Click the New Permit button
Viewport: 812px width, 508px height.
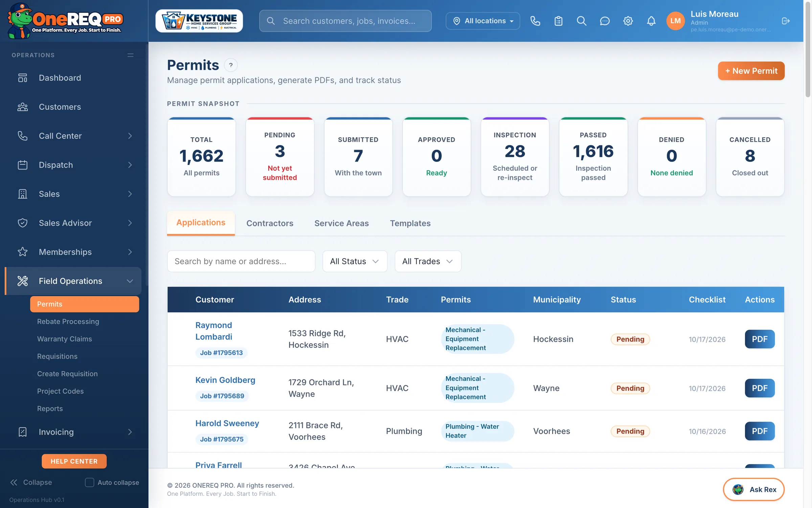pyautogui.click(x=751, y=71)
